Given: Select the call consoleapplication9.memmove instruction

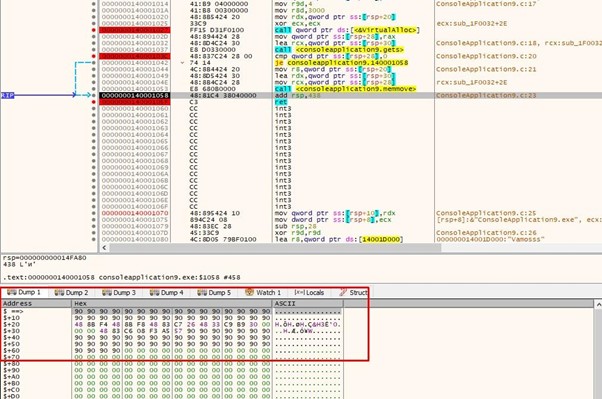Looking at the screenshot, I should pyautogui.click(x=345, y=89).
